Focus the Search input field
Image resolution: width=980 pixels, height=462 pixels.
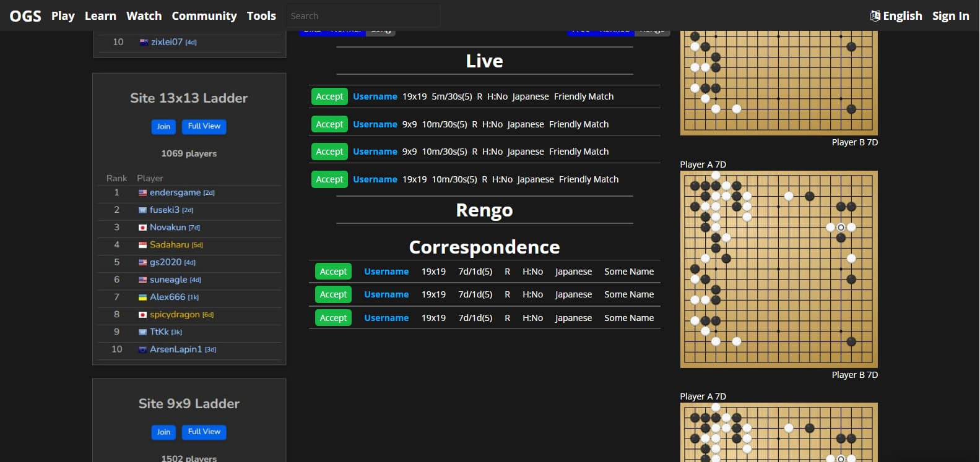coord(363,16)
